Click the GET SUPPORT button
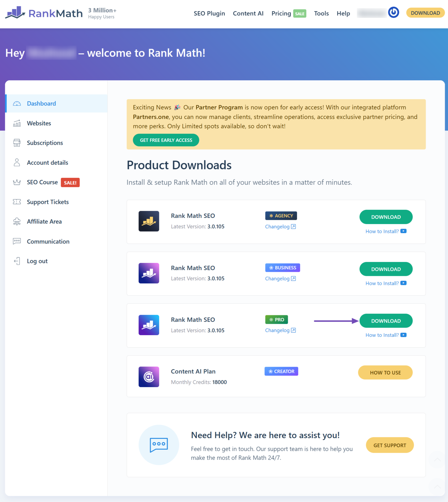This screenshot has width=448, height=502. 390,445
